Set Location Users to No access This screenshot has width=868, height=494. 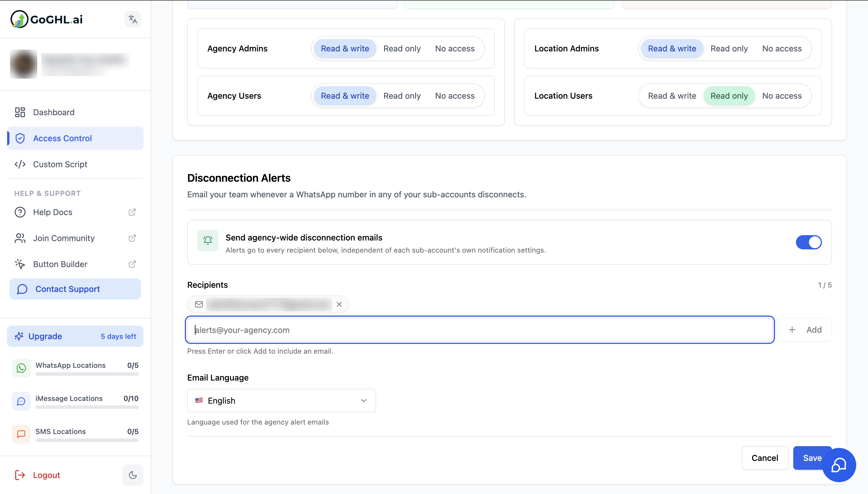tap(782, 96)
